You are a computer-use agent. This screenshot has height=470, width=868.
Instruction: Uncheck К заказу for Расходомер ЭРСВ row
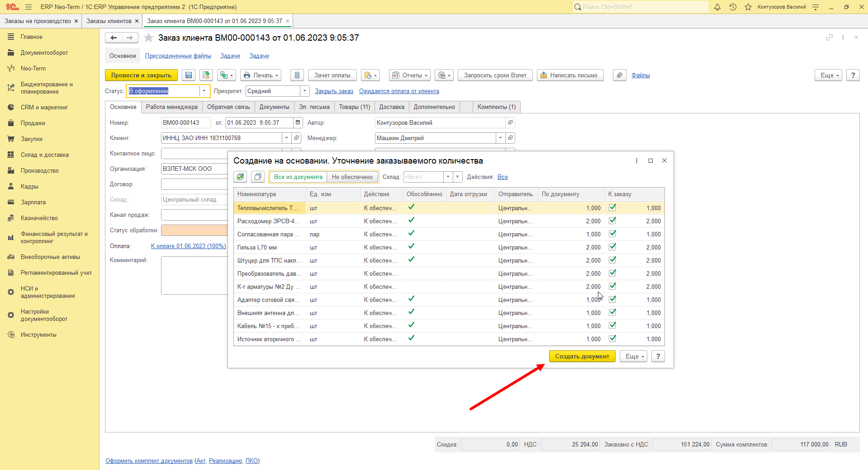click(x=612, y=221)
